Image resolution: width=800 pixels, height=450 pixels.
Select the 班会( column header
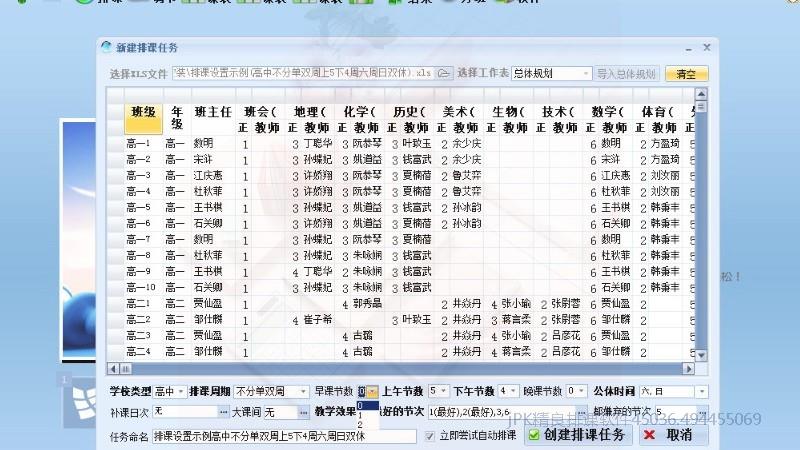[x=260, y=112]
